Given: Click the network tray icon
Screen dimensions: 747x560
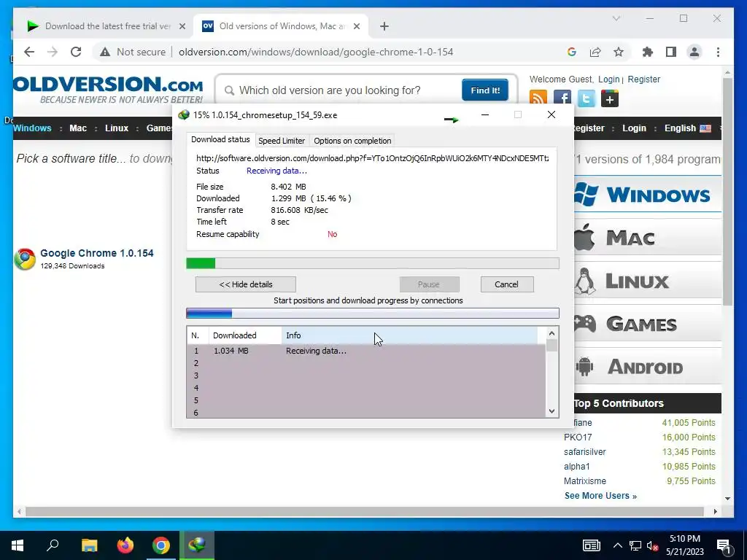Looking at the screenshot, I should (x=635, y=545).
